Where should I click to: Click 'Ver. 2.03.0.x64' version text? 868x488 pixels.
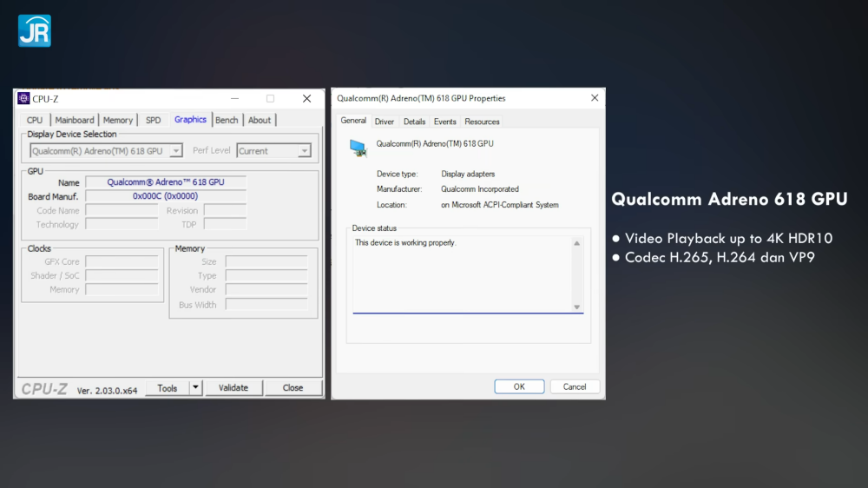pos(107,391)
